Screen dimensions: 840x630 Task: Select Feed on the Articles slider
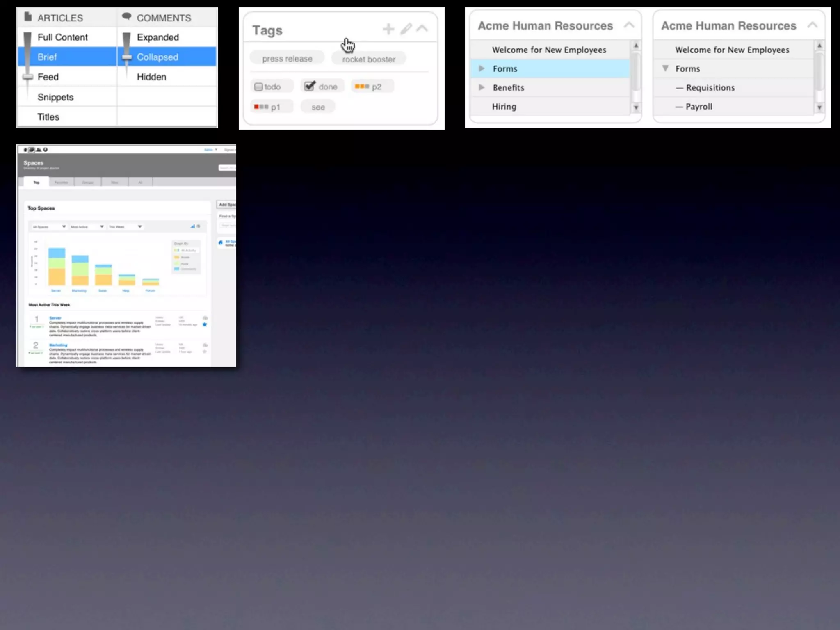point(48,77)
